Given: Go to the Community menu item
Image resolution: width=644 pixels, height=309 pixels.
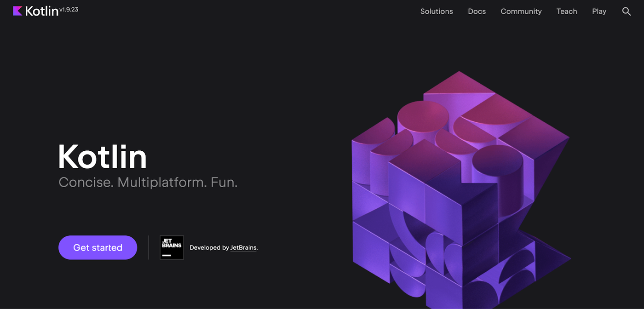Looking at the screenshot, I should (521, 11).
